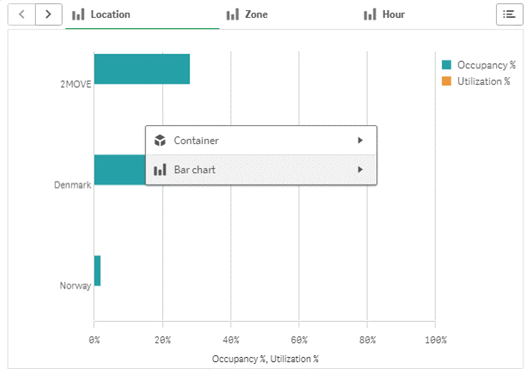This screenshot has height=370, width=525.
Task: Click the previous tab arrow button
Action: (21, 14)
